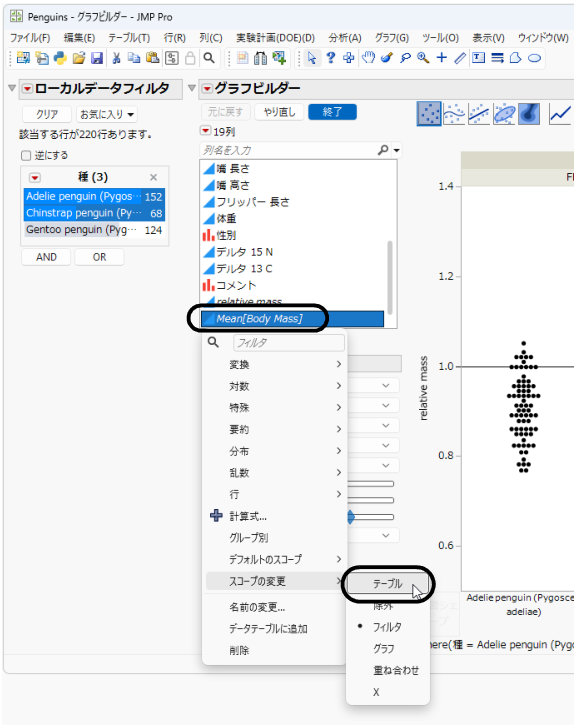Select the Magnifier zoom tool
This screenshot has width=576, height=726.
click(423, 58)
